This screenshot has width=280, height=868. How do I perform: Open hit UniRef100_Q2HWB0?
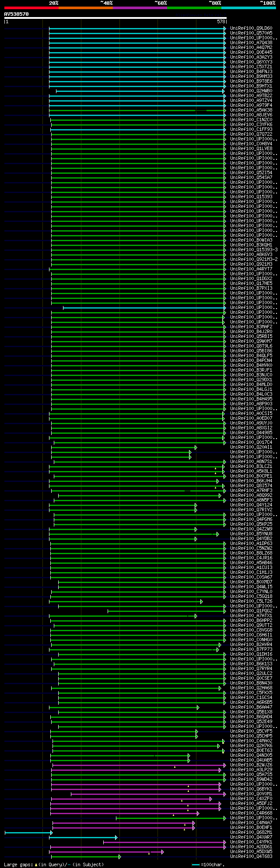[x=251, y=91]
